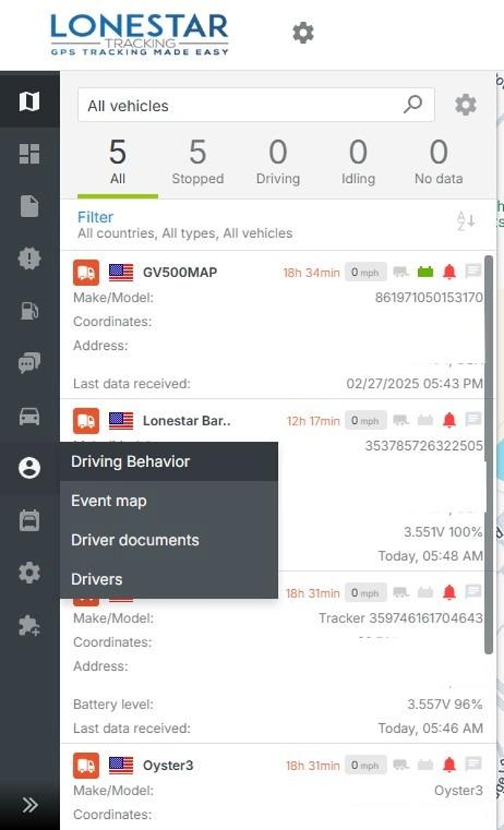This screenshot has width=504, height=830.
Task: Expand the sidebar with the double chevron
Action: click(x=30, y=805)
